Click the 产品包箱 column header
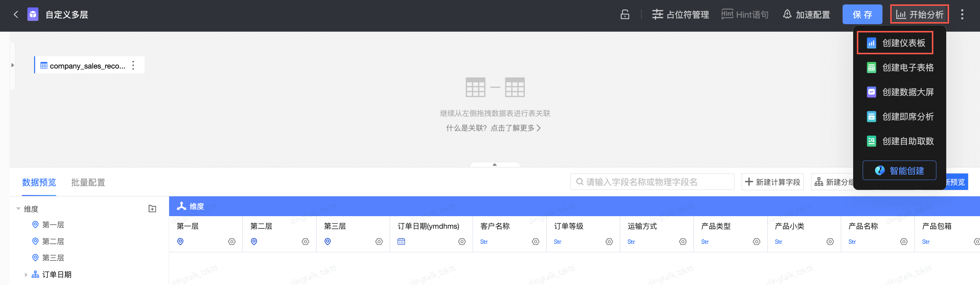 pos(937,226)
